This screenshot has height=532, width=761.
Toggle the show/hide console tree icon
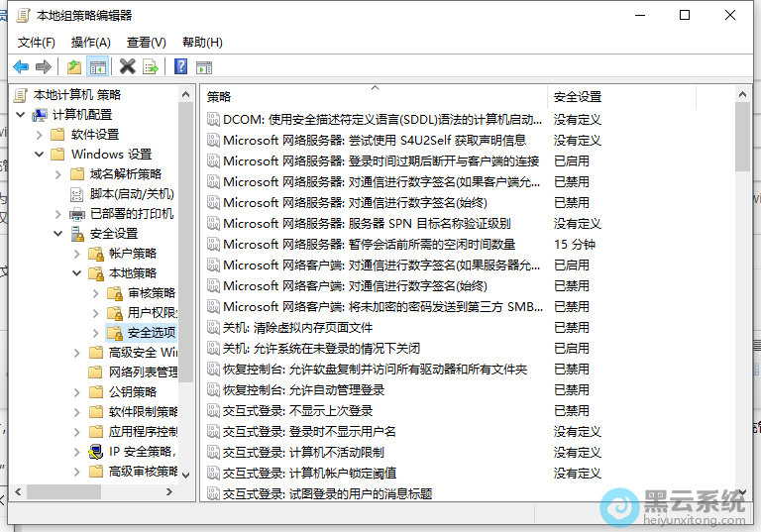pyautogui.click(x=97, y=66)
